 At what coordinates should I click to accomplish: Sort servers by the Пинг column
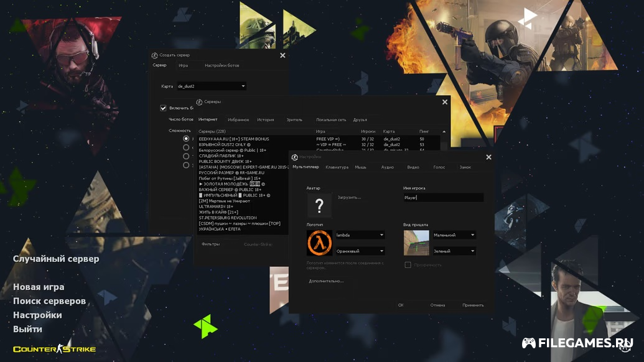click(424, 131)
